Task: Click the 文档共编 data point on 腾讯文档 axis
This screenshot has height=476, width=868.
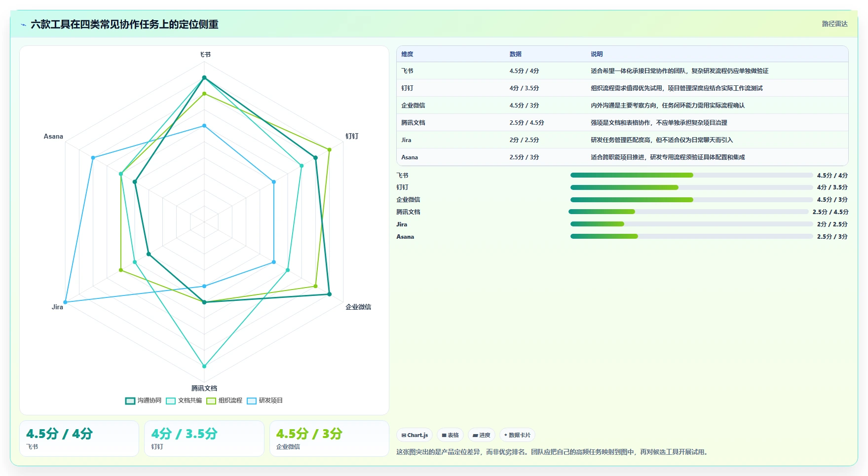Action: [204, 366]
